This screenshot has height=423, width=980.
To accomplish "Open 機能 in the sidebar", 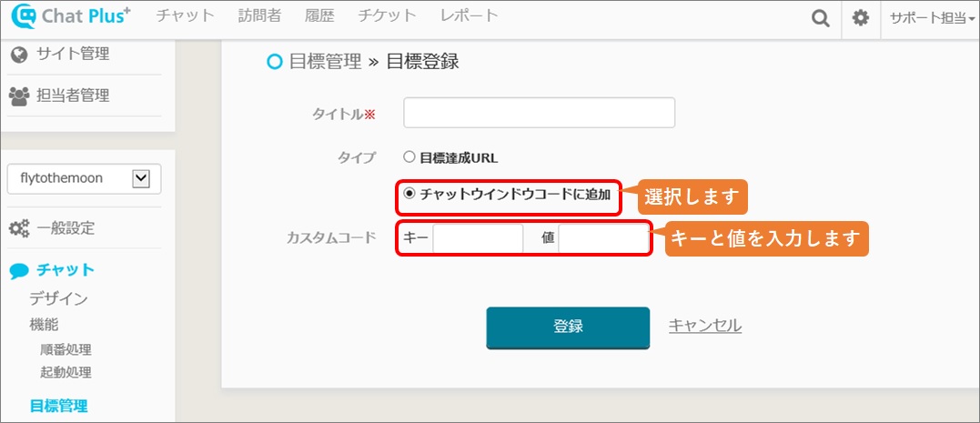I will tap(45, 325).
